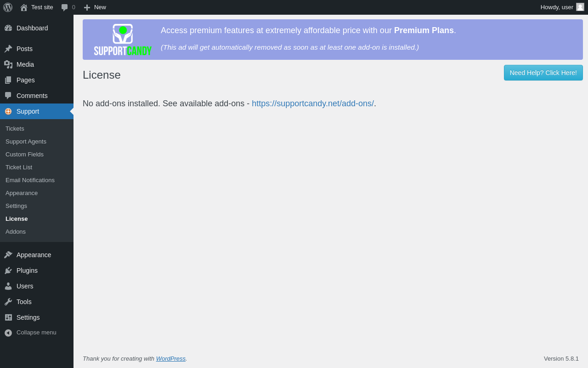Open Custom Fields under Support

coord(24,155)
